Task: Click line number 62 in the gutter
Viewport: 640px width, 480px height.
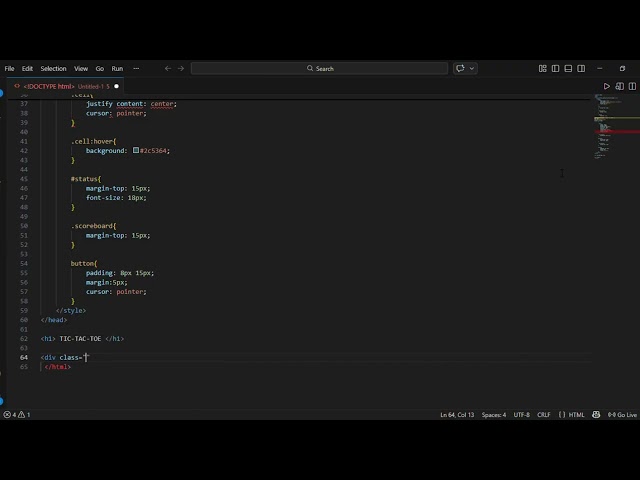Action: click(24, 339)
